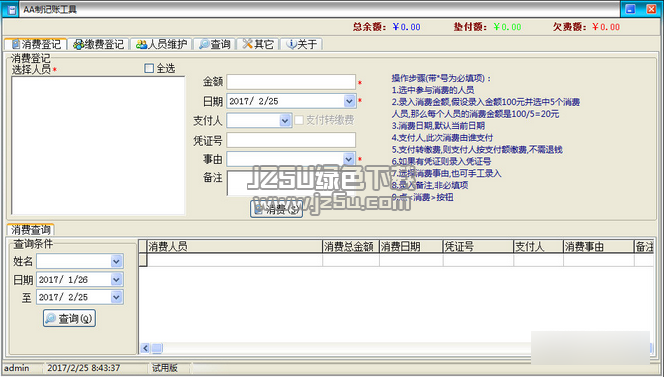Viewport: 664px width, 377px height.
Task: Click the 凭证号 input field
Action: tap(291, 140)
